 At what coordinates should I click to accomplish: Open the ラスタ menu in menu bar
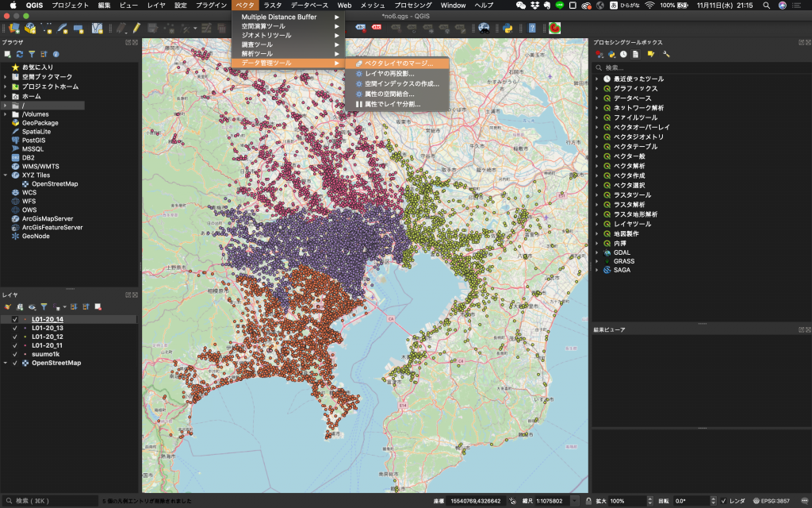273,6
